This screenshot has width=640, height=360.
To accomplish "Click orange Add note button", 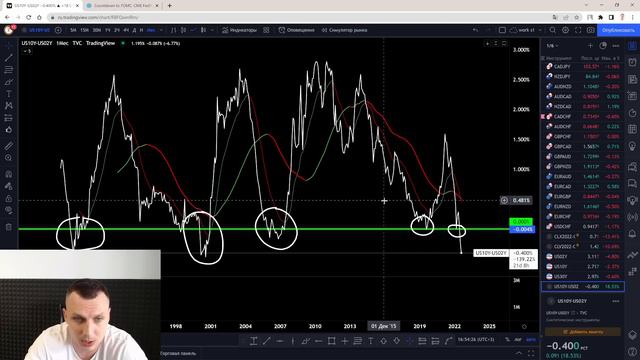I will point(582,332).
